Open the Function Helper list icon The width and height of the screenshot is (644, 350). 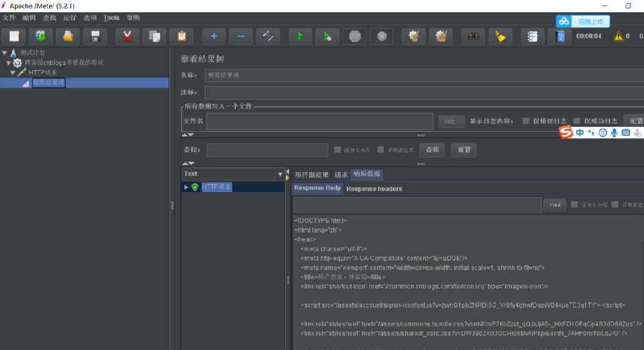coord(532,36)
